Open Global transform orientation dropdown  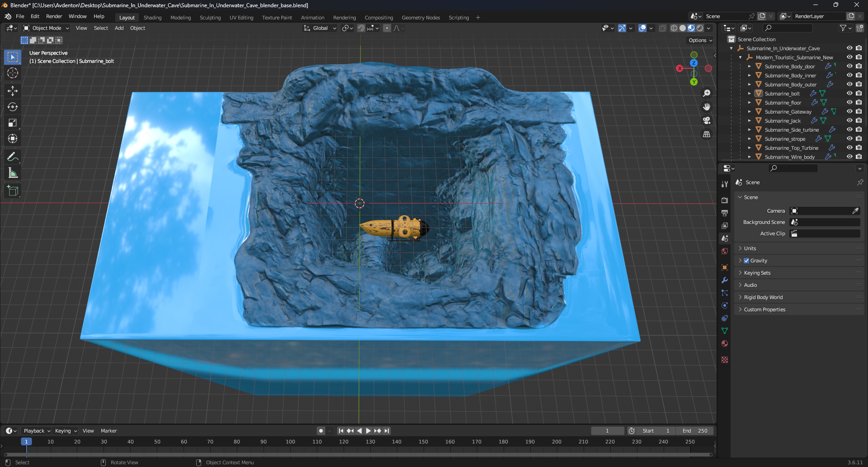click(x=320, y=28)
